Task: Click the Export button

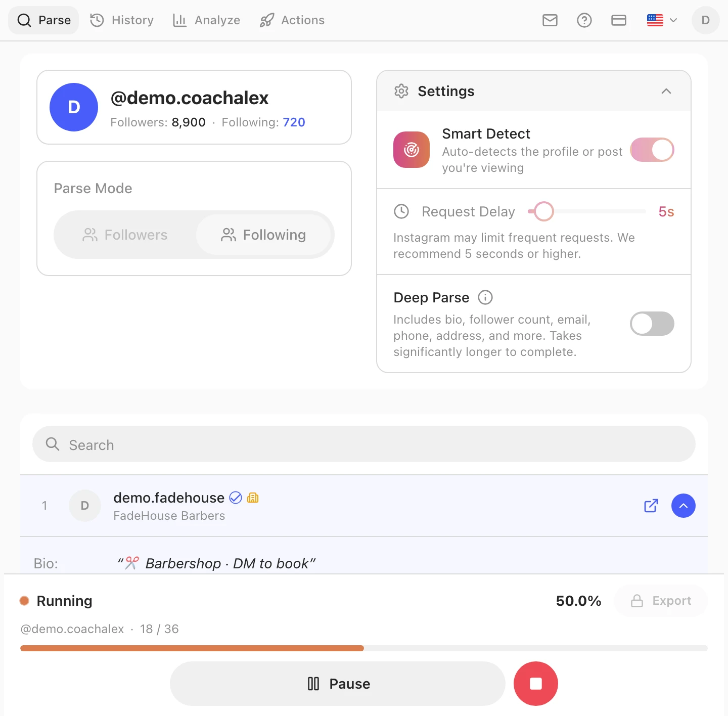Action: point(661,601)
